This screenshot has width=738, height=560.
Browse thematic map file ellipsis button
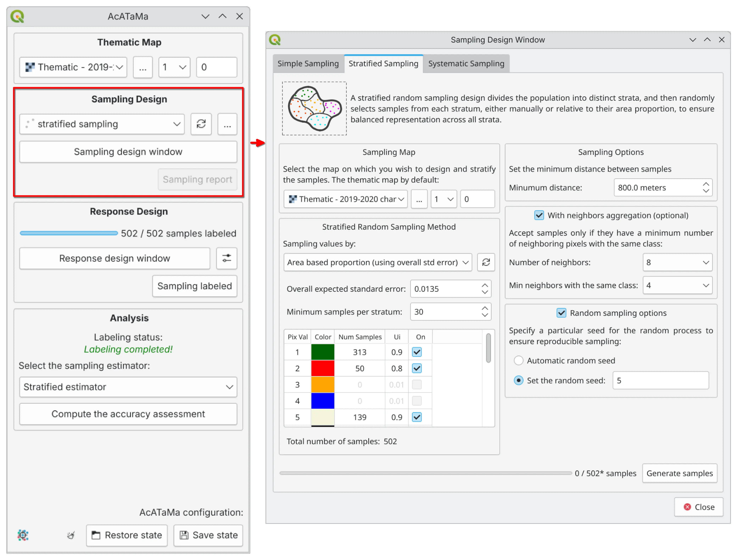142,67
